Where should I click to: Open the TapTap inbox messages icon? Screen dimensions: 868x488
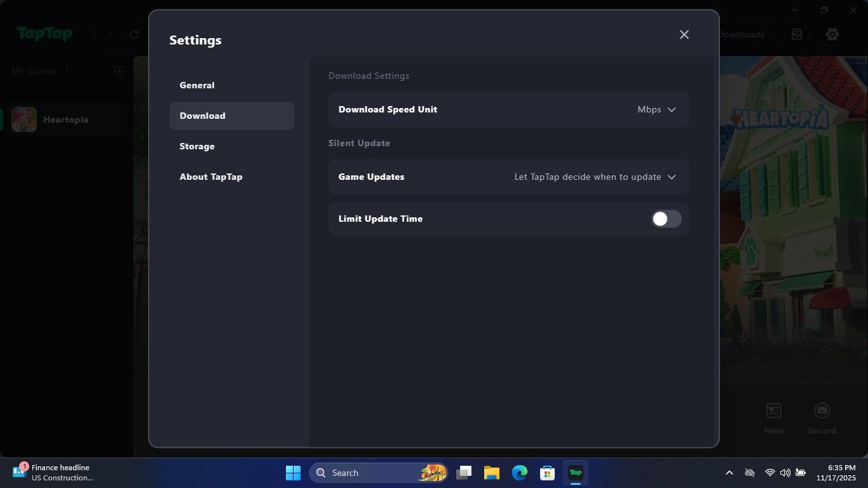coord(796,34)
